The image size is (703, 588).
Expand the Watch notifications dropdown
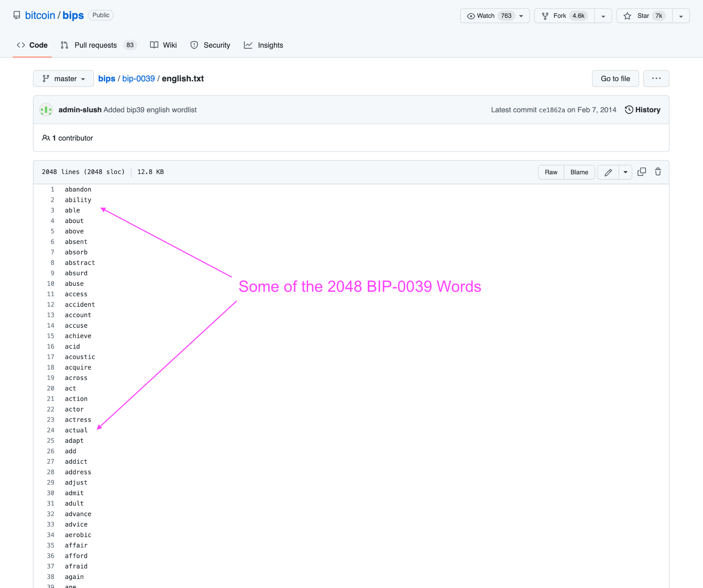click(521, 16)
